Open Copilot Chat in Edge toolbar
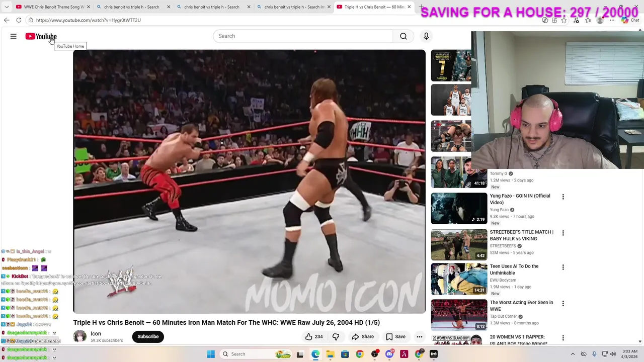The image size is (644, 362). [629, 20]
